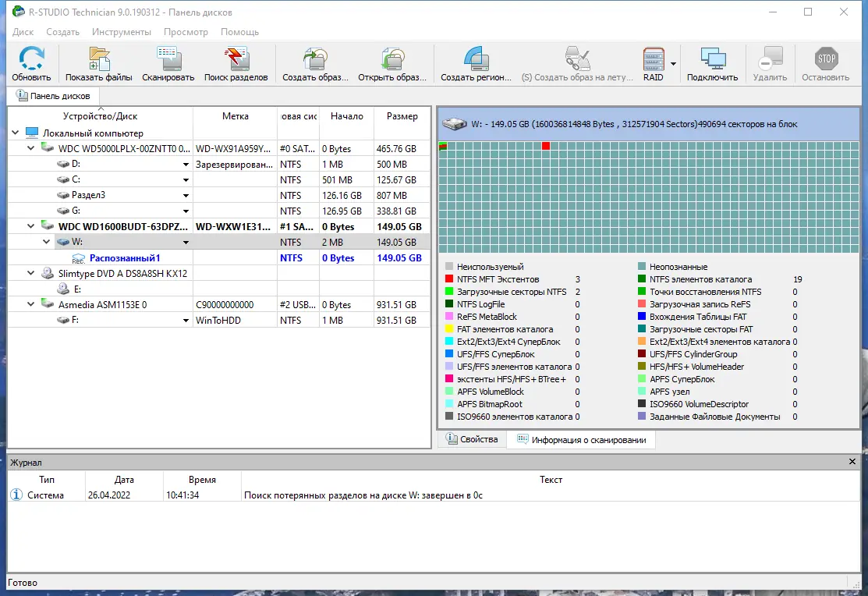868x596 pixels.
Task: Click Создать образ на лету icon
Action: coord(577,59)
